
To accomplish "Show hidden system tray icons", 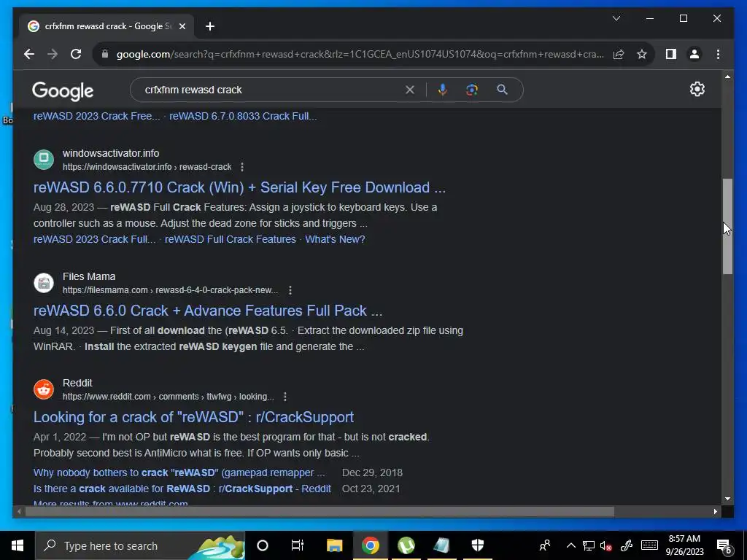I will (570, 545).
